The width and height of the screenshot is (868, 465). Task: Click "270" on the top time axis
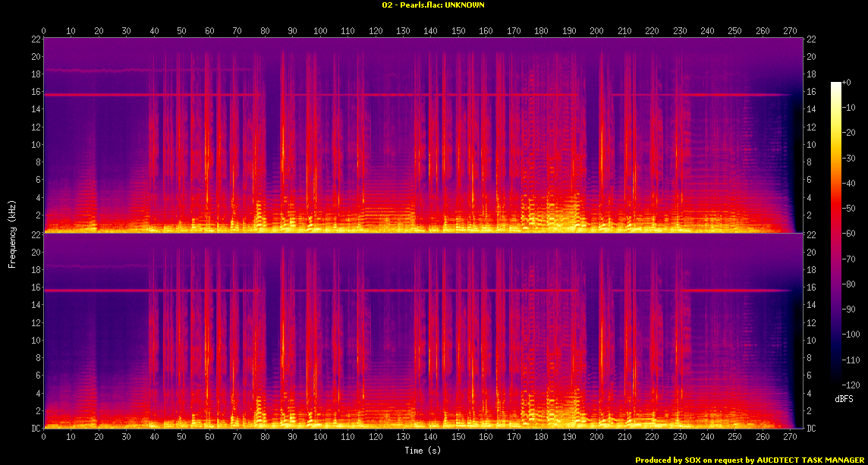pyautogui.click(x=791, y=32)
